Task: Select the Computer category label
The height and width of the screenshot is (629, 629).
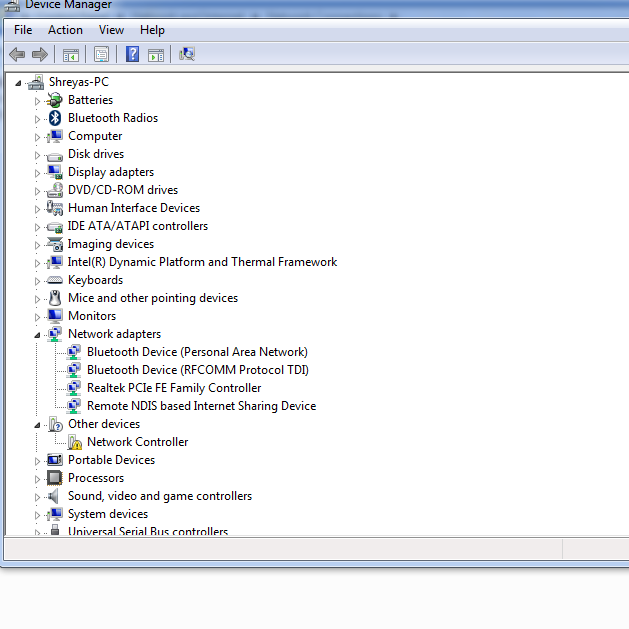Action: [x=95, y=136]
